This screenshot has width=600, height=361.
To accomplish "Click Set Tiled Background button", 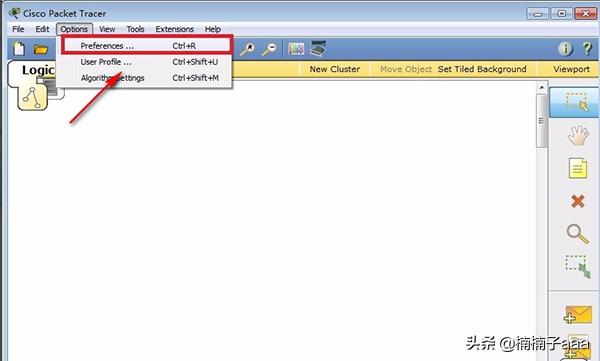I will (482, 69).
